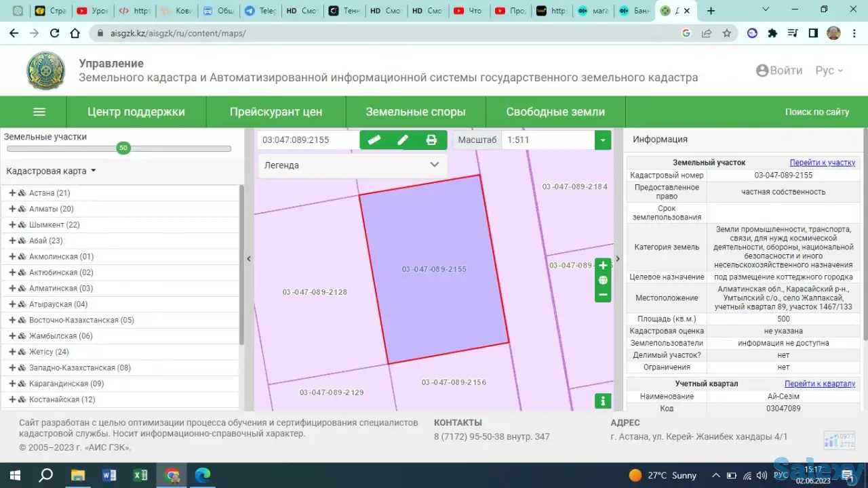Follow the Перейти к участку link
The image size is (868, 488).
[823, 162]
